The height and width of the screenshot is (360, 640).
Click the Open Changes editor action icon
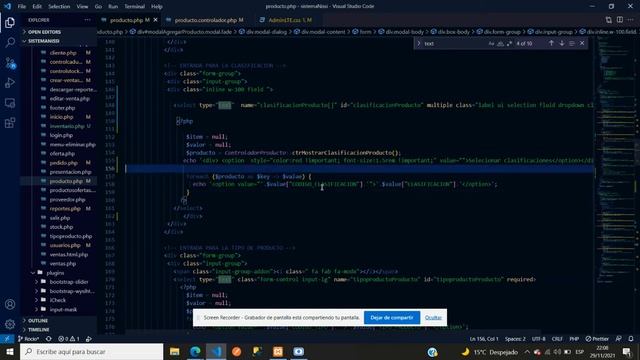[x=609, y=20]
